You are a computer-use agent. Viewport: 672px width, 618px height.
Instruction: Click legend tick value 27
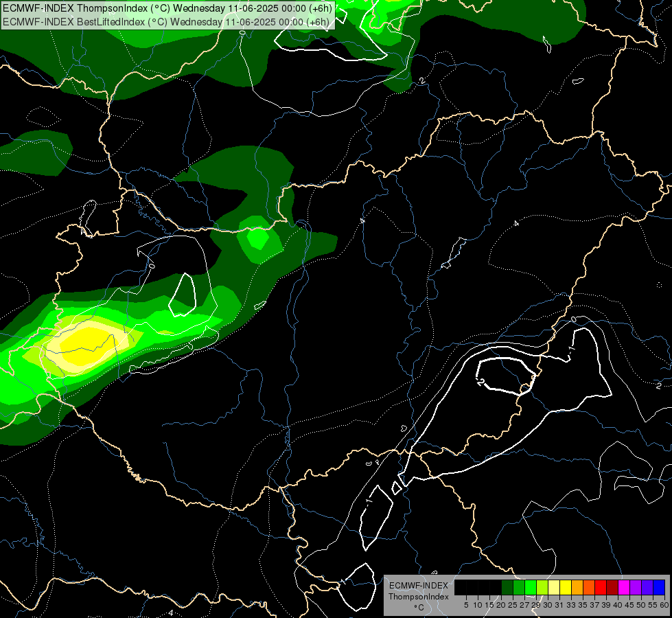click(x=525, y=605)
